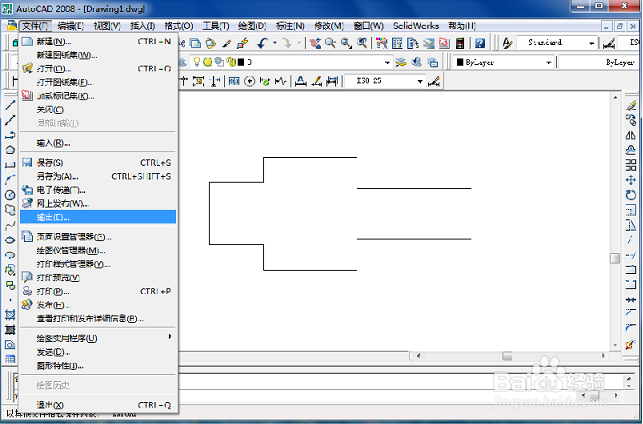The height and width of the screenshot is (424, 643).
Task: Open the 视图(V) menu
Action: [107, 26]
